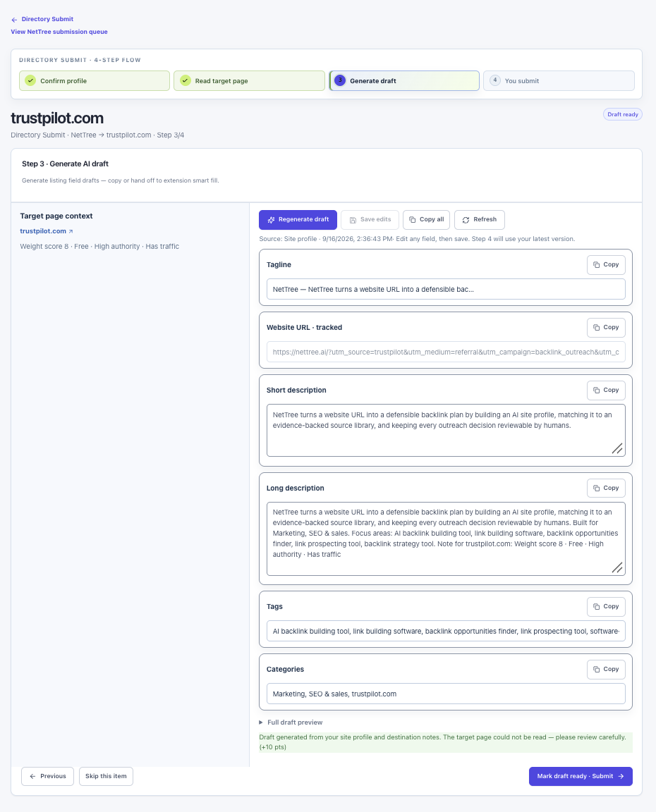The image size is (656, 812).
Task: Click external link arrow next to trustpilot.com
Action: (x=71, y=231)
